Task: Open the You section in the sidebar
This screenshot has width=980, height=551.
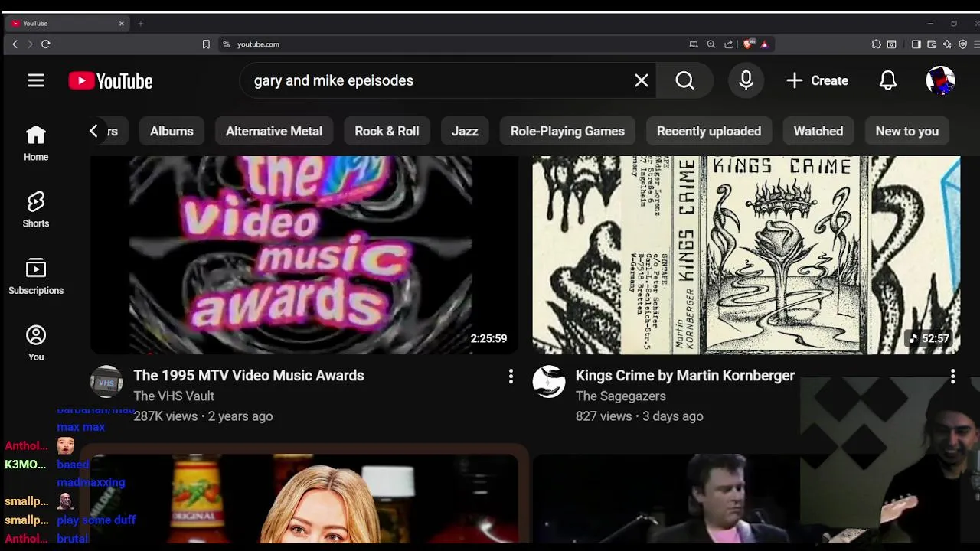Action: click(x=36, y=343)
